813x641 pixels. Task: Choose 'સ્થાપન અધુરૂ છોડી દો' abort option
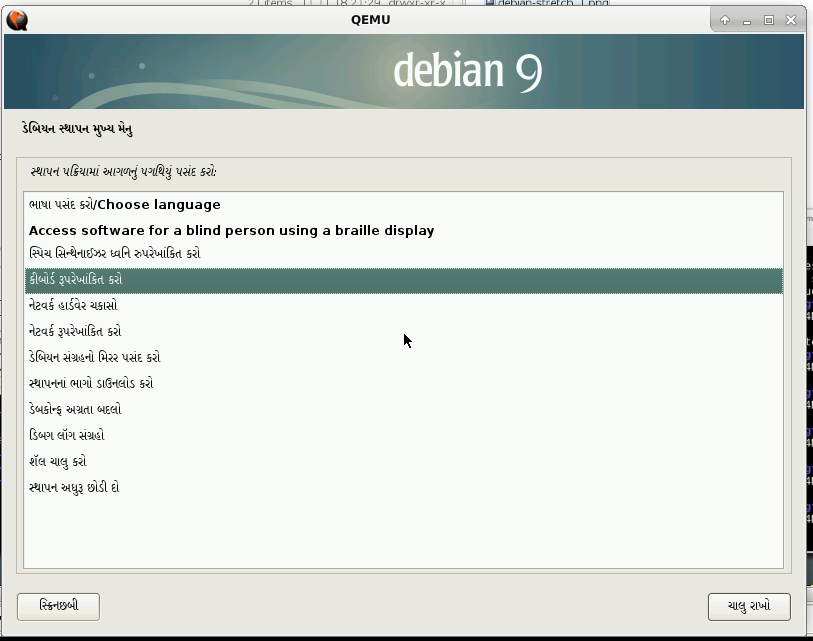pyautogui.click(x=403, y=487)
